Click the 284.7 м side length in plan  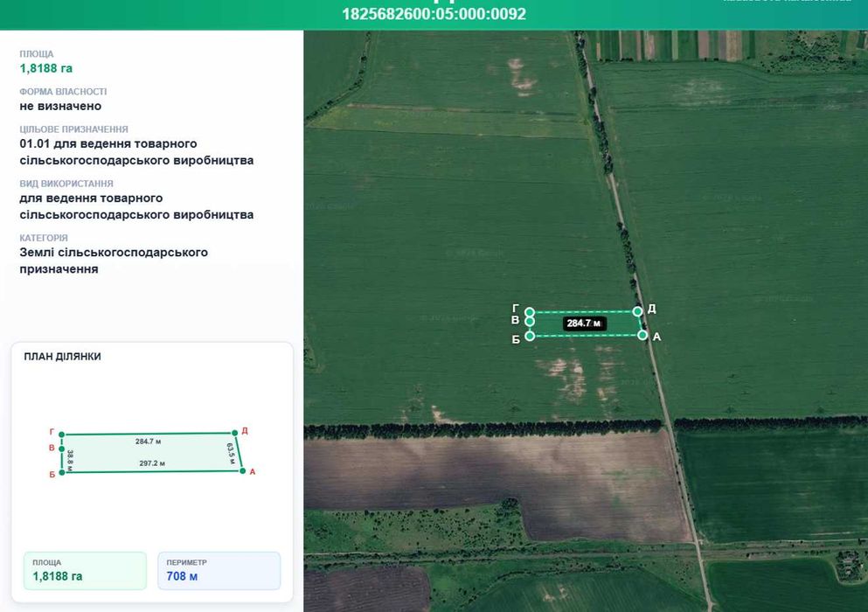[148, 442]
